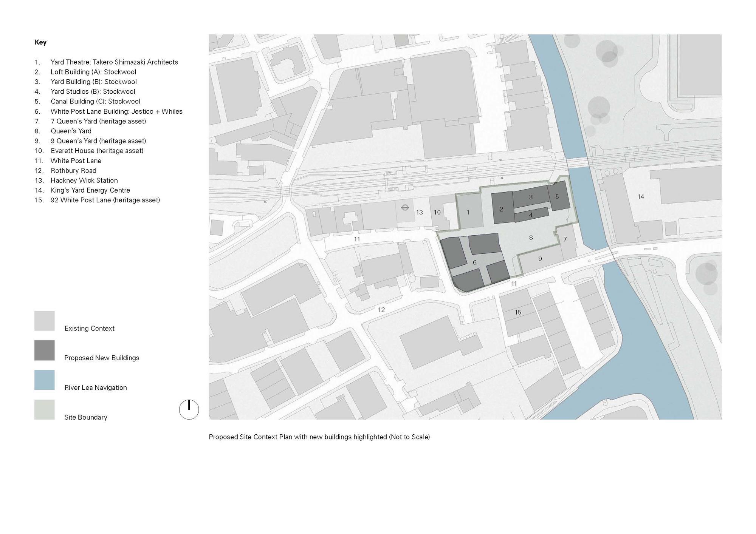Select the Key heading above the list
This screenshot has height=534, width=756.
(41, 42)
